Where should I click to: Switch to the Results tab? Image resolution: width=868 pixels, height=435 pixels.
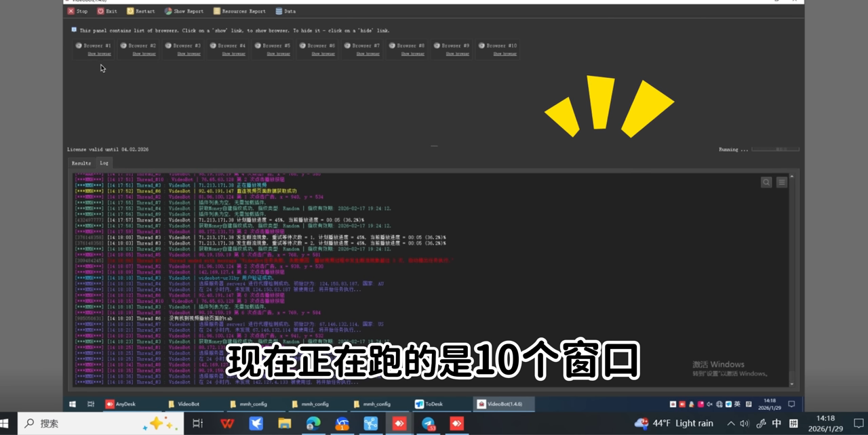click(81, 163)
